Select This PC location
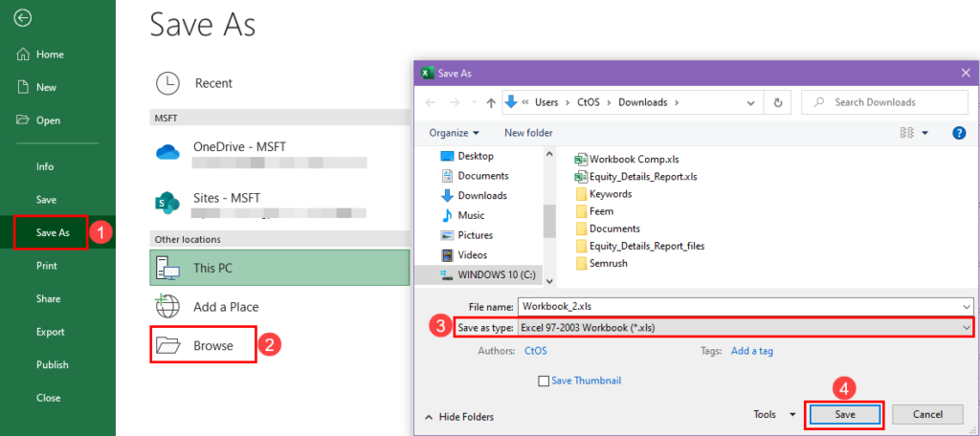980x436 pixels. [279, 269]
